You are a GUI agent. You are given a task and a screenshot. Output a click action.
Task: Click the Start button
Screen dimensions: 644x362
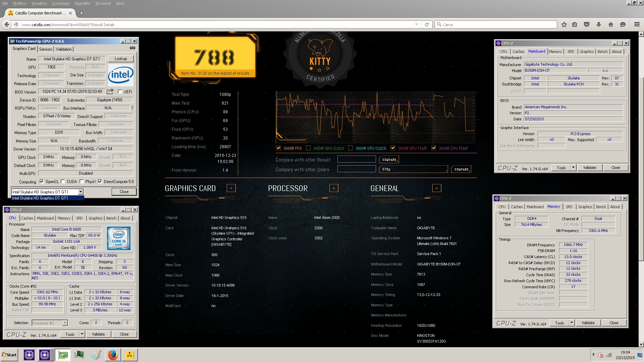(x=9, y=355)
